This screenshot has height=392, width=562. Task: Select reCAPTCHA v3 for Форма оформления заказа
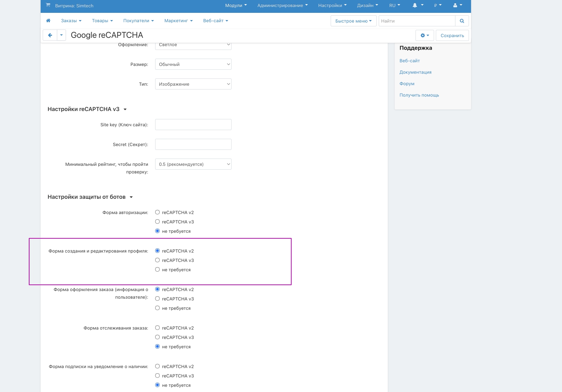(158, 299)
